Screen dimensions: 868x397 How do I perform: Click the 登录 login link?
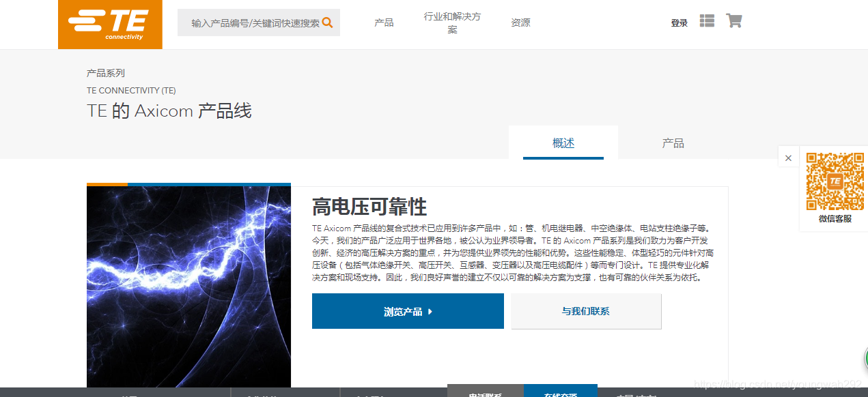[679, 23]
